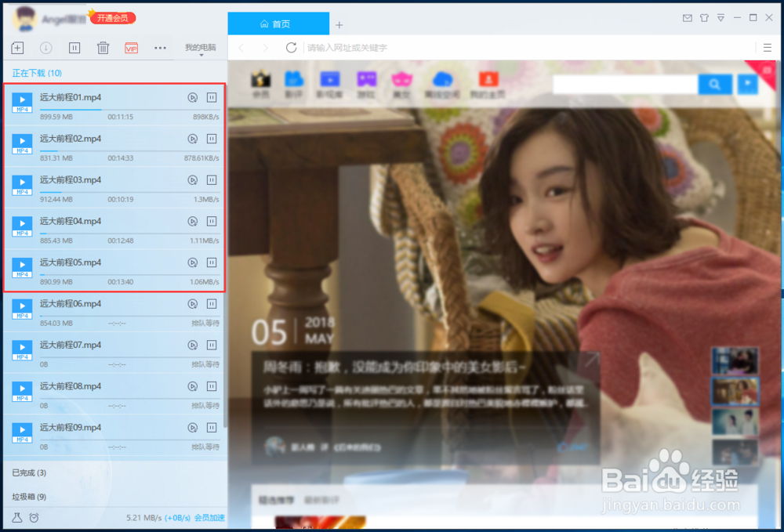This screenshot has height=532, width=784.
Task: Pause download of 远大前程03.mp4
Action: tap(212, 180)
